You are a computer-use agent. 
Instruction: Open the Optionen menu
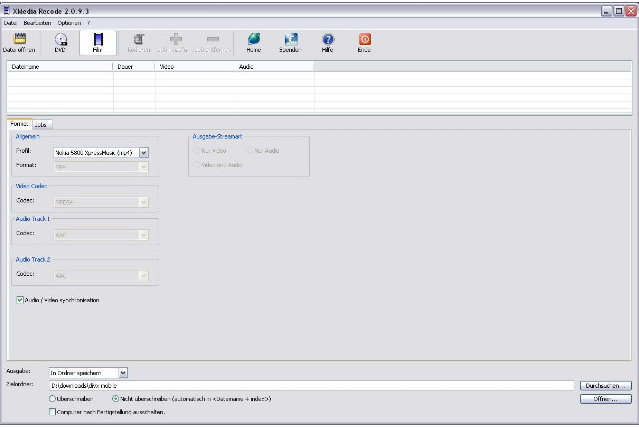click(x=69, y=23)
